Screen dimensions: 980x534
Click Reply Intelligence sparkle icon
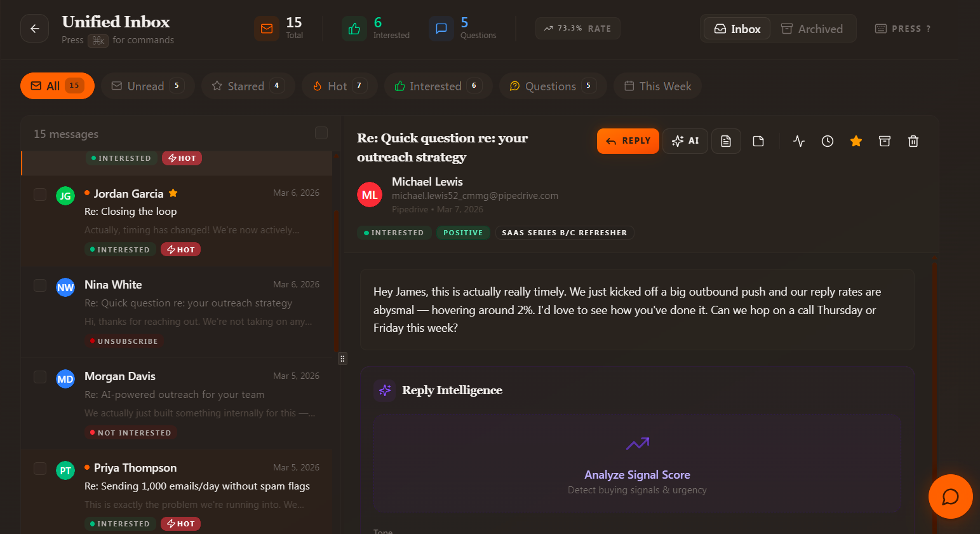click(x=385, y=390)
